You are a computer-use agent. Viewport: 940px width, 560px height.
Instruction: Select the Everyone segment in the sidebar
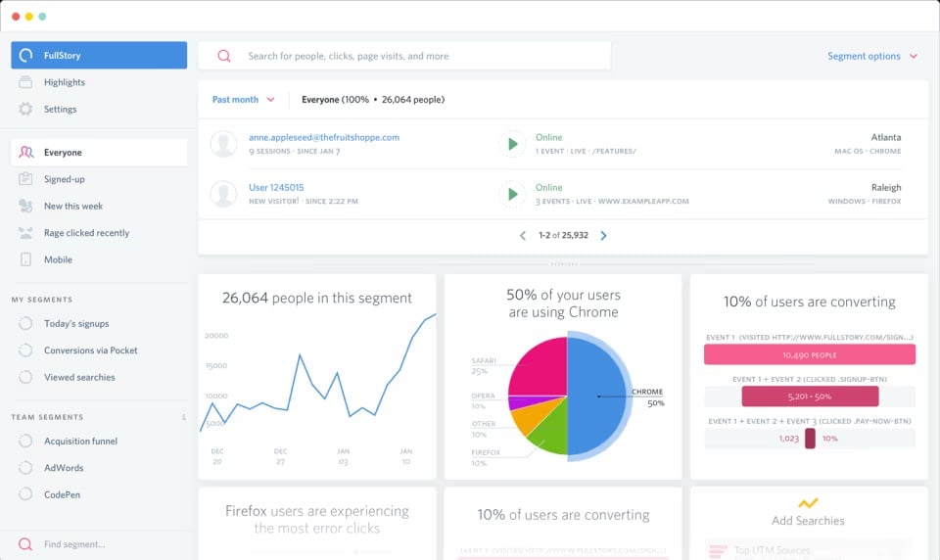(99, 153)
